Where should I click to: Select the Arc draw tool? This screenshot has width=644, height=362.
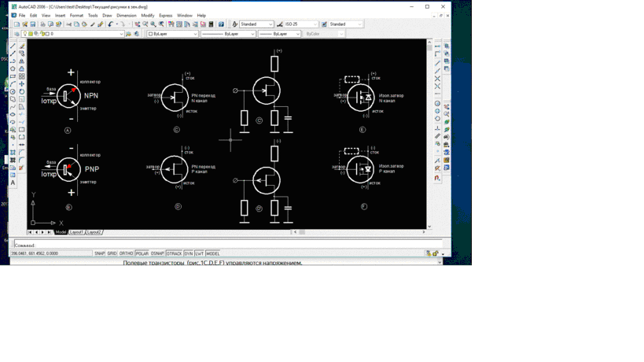pyautogui.click(x=13, y=84)
